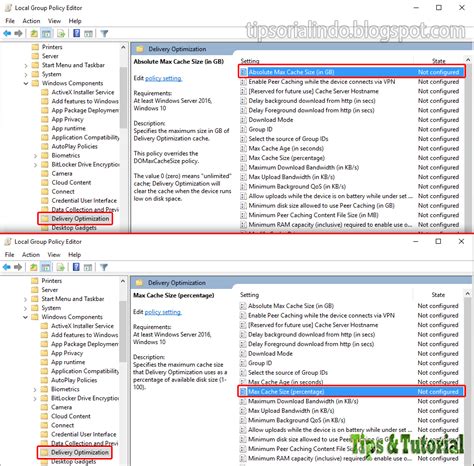Click the tree scrollbar up arrow in the top window
This screenshot has width=474, height=466.
(x=123, y=47)
